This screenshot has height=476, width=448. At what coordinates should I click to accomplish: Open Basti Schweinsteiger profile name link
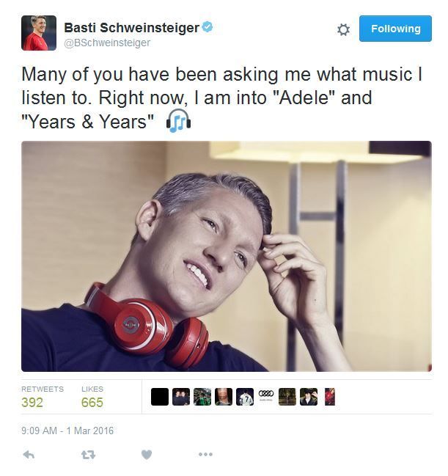[x=131, y=28]
